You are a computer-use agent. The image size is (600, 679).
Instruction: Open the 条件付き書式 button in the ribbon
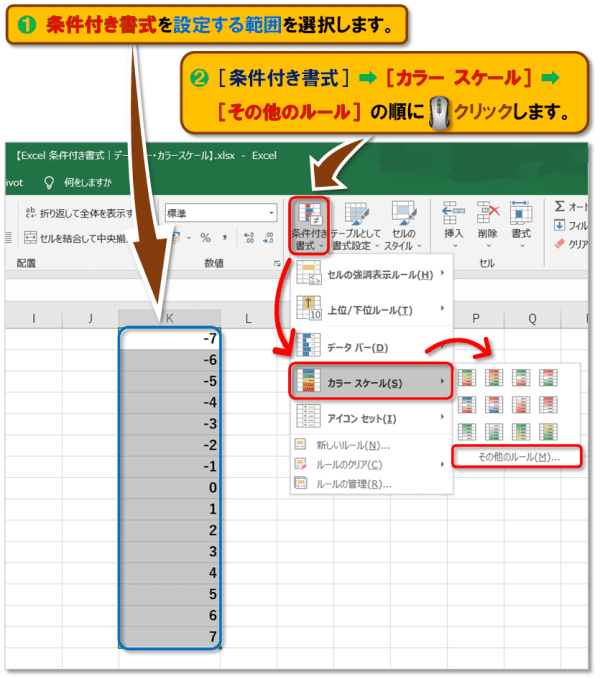(309, 225)
